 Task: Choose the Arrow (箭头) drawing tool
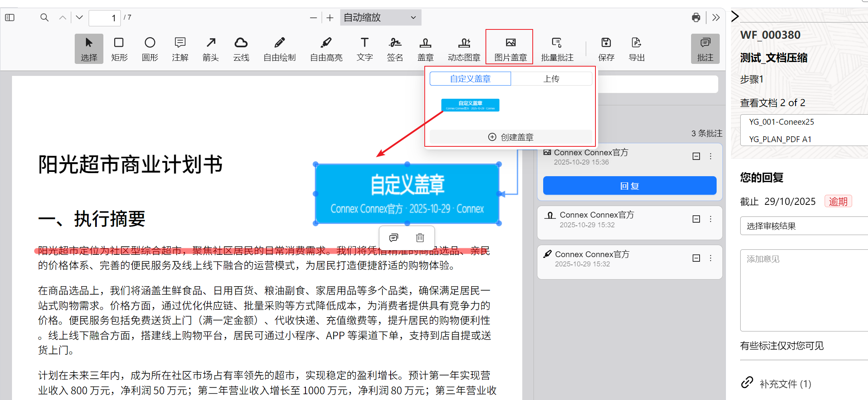[x=211, y=48]
